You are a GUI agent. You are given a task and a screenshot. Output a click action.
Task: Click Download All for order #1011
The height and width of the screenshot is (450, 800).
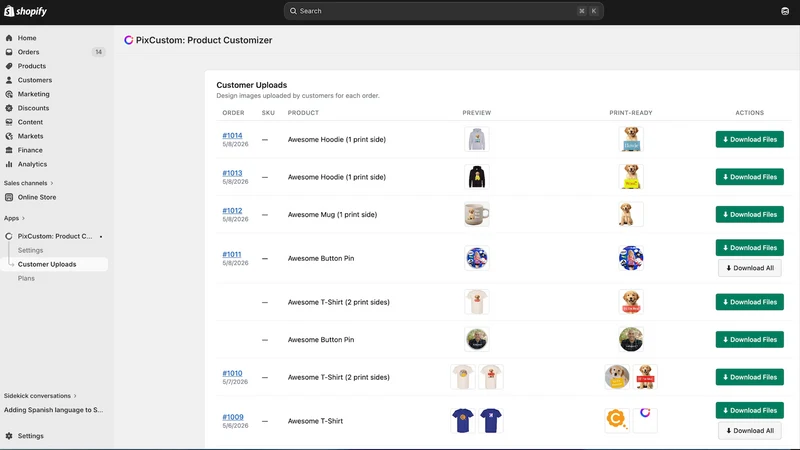click(x=749, y=268)
